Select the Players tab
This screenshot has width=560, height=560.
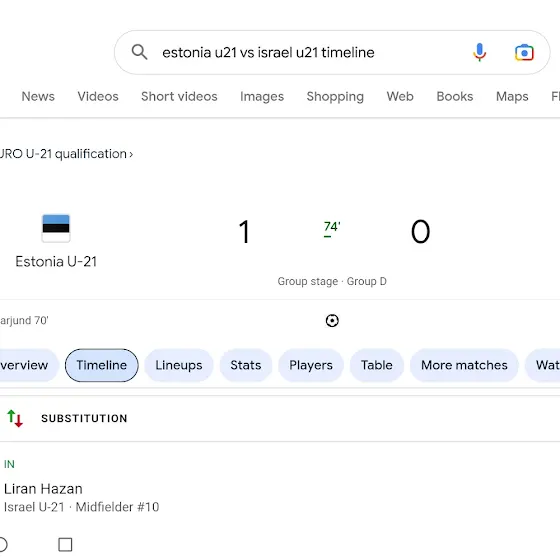click(311, 365)
